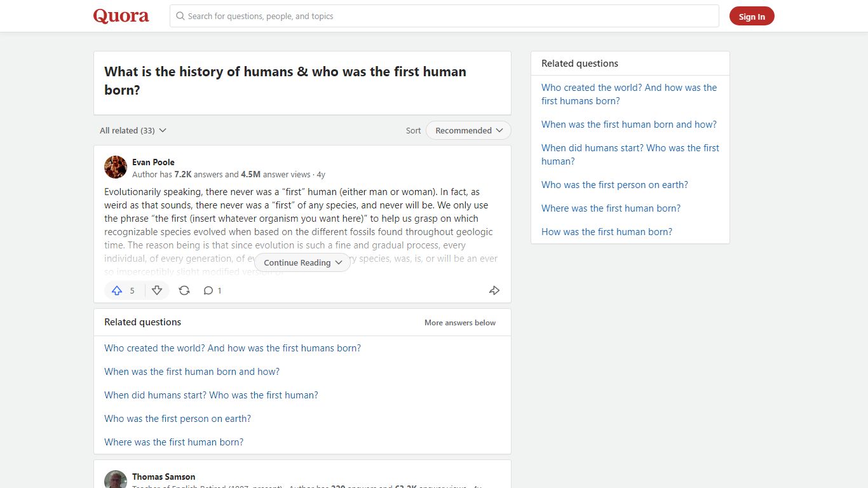
Task: Open 'Where was the first human born?' in main column
Action: pyautogui.click(x=173, y=442)
